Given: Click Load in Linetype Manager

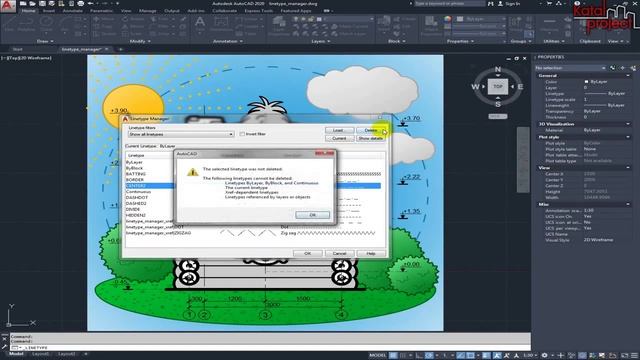Looking at the screenshot, I should tap(339, 130).
